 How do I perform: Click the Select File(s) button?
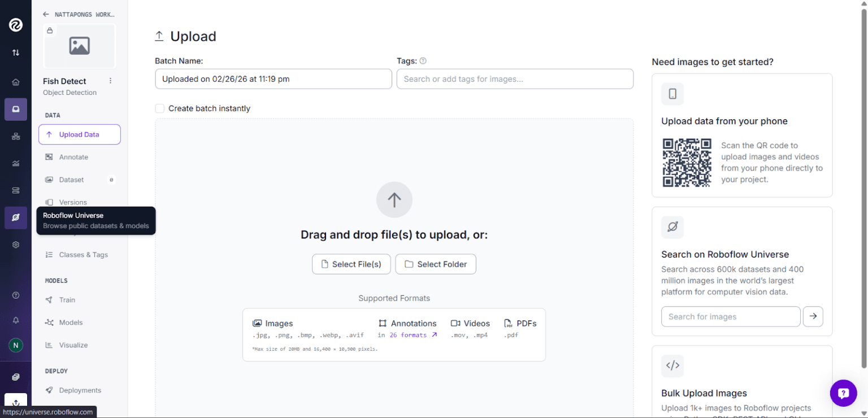[x=351, y=264]
